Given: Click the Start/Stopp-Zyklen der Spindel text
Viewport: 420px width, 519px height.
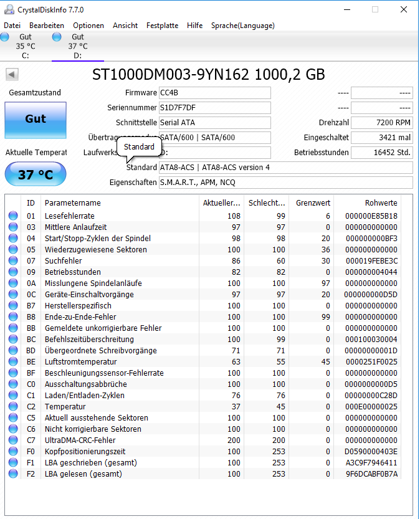Looking at the screenshot, I should pyautogui.click(x=98, y=238).
